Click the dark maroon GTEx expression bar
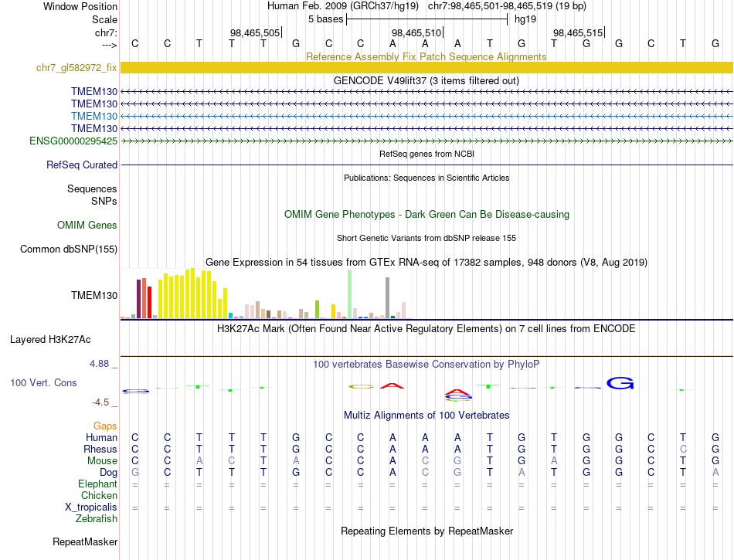Screen dimensions: 734x560 pyautogui.click(x=138, y=298)
